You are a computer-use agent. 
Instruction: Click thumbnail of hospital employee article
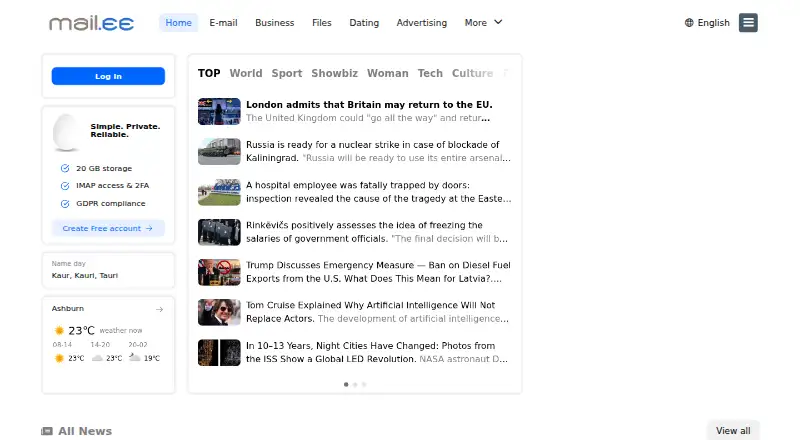tap(219, 192)
